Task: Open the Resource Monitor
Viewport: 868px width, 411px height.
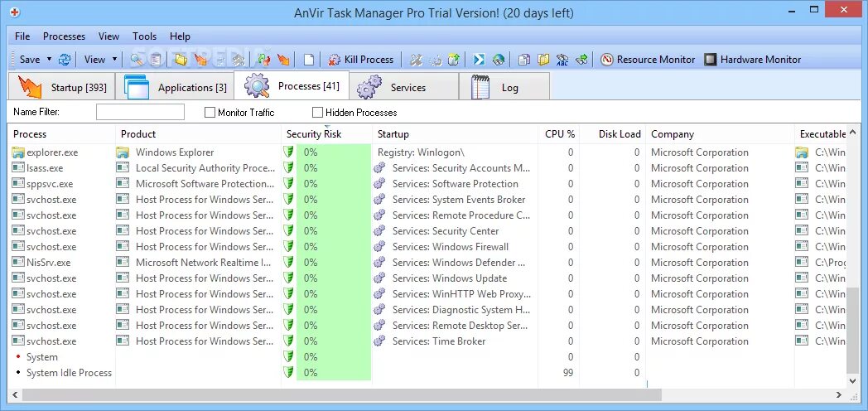Action: point(648,60)
